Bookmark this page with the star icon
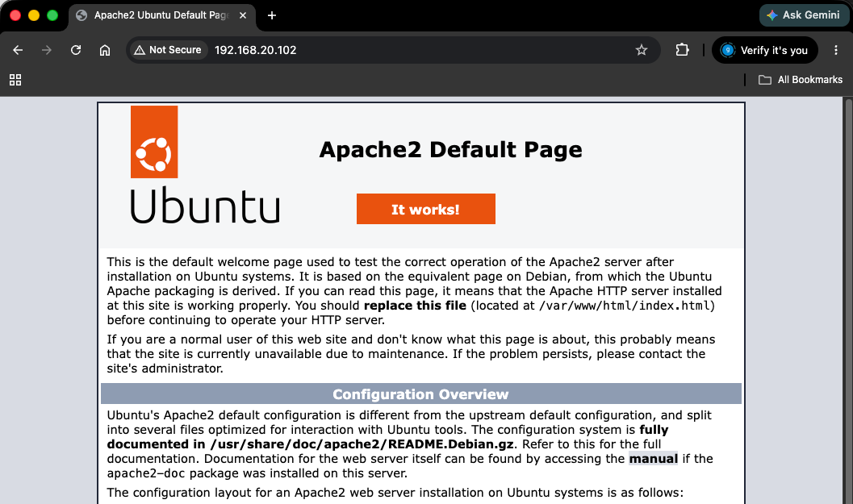853x504 pixels. pyautogui.click(x=642, y=50)
